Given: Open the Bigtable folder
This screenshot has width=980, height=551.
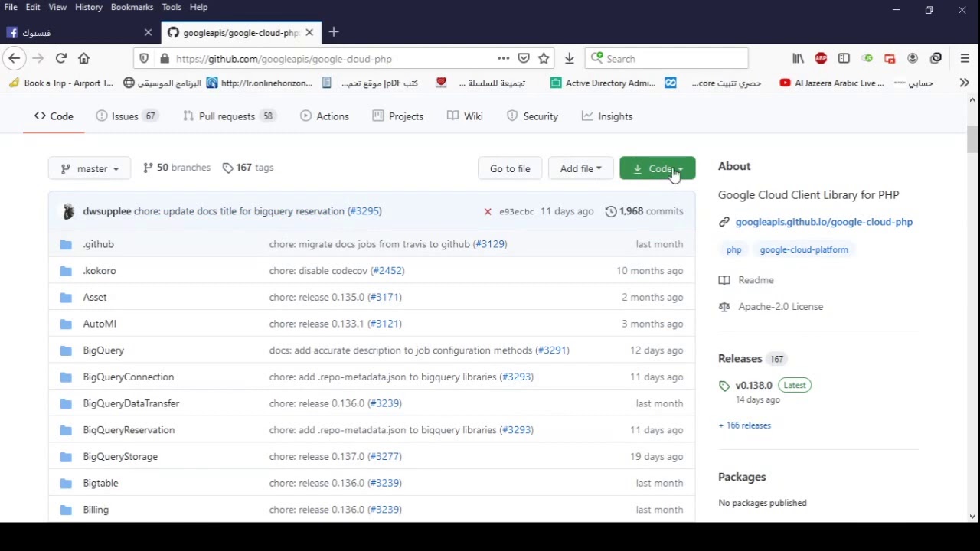Looking at the screenshot, I should pos(100,483).
